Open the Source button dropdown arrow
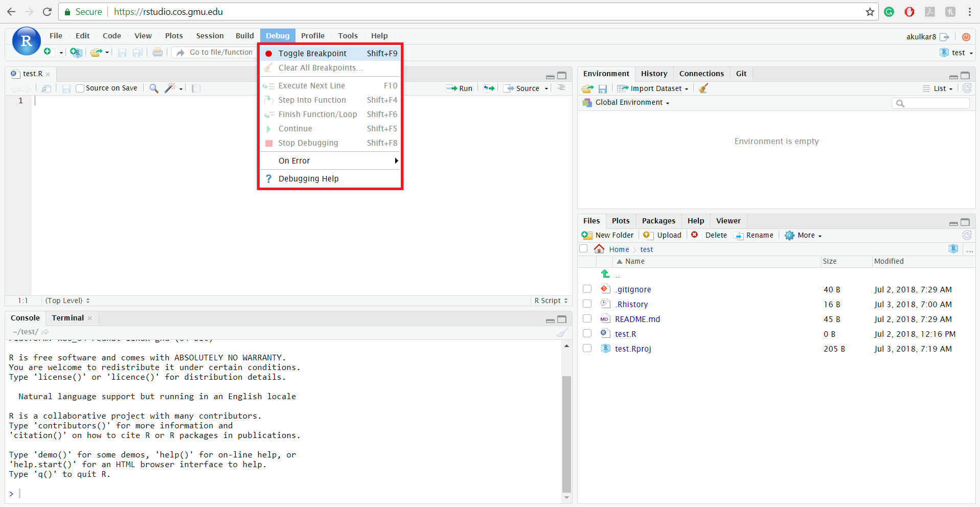Viewport: 980px width, 507px height. point(546,89)
